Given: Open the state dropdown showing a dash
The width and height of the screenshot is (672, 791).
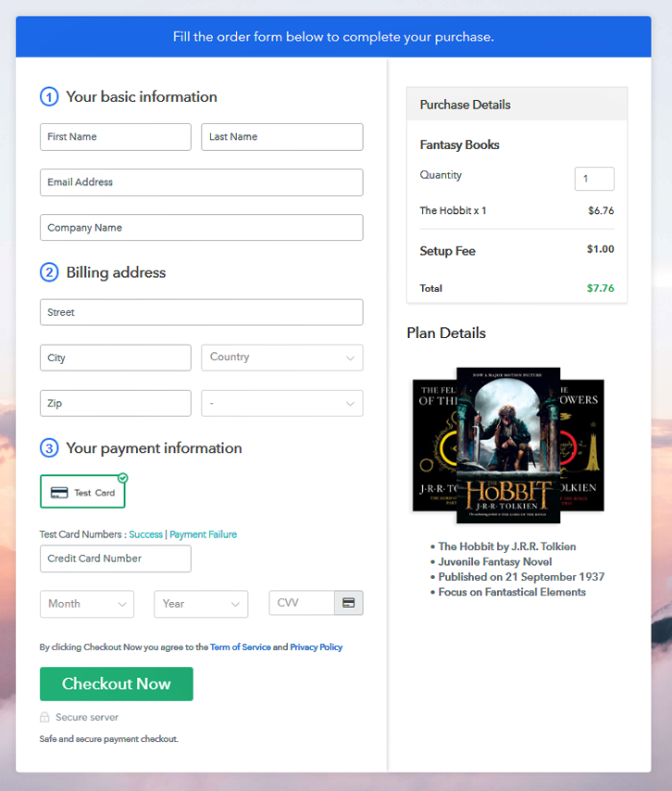Looking at the screenshot, I should (281, 403).
